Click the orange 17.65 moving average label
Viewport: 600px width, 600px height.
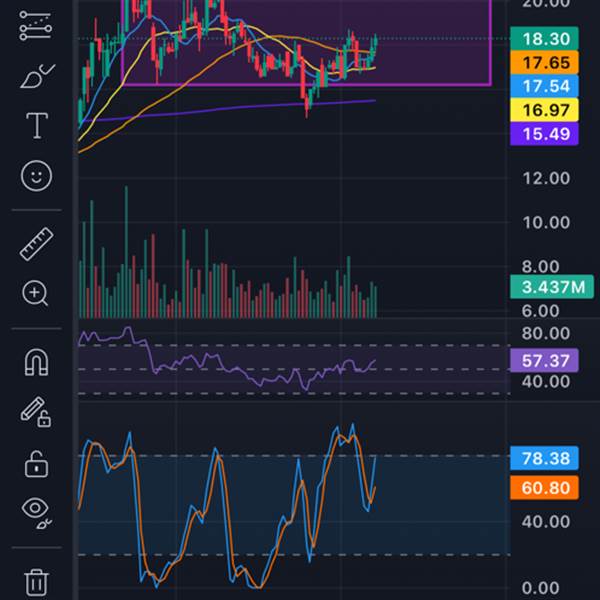tap(544, 62)
